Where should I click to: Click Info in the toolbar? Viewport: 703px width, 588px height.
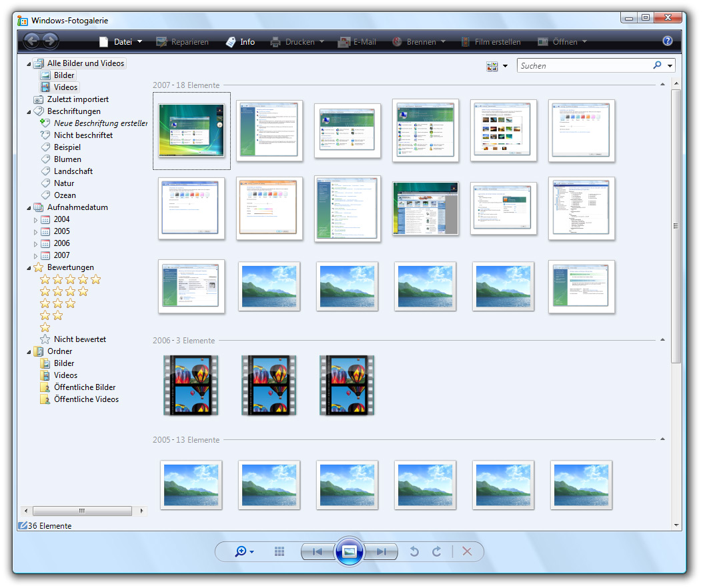241,41
